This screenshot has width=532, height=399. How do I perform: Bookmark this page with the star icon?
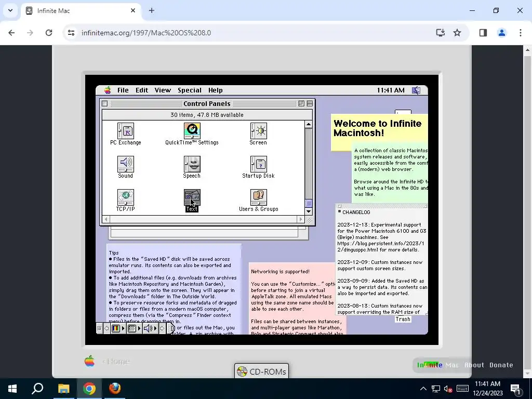457,33
